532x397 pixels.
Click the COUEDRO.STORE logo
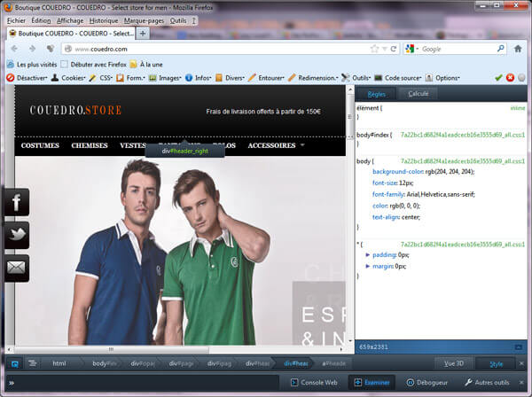(x=75, y=110)
